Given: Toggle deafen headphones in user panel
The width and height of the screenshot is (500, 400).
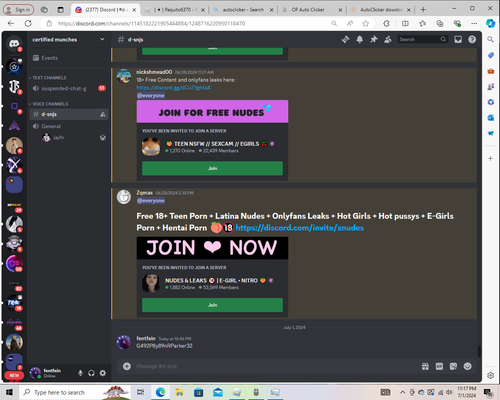Looking at the screenshot, I should click(x=91, y=373).
